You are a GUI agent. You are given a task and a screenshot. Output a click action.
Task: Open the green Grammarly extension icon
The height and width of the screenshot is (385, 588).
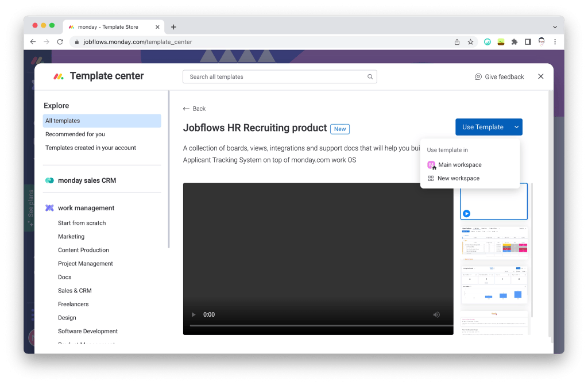tap(487, 41)
